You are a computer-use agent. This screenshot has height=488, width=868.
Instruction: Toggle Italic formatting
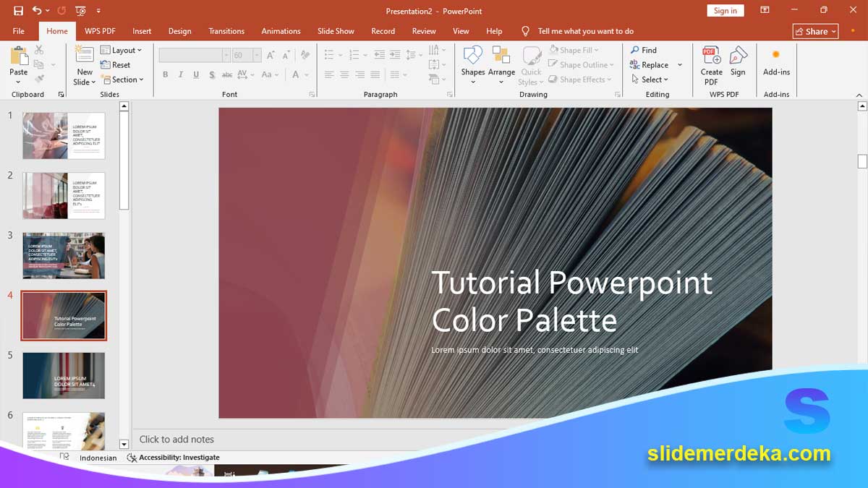pos(181,74)
